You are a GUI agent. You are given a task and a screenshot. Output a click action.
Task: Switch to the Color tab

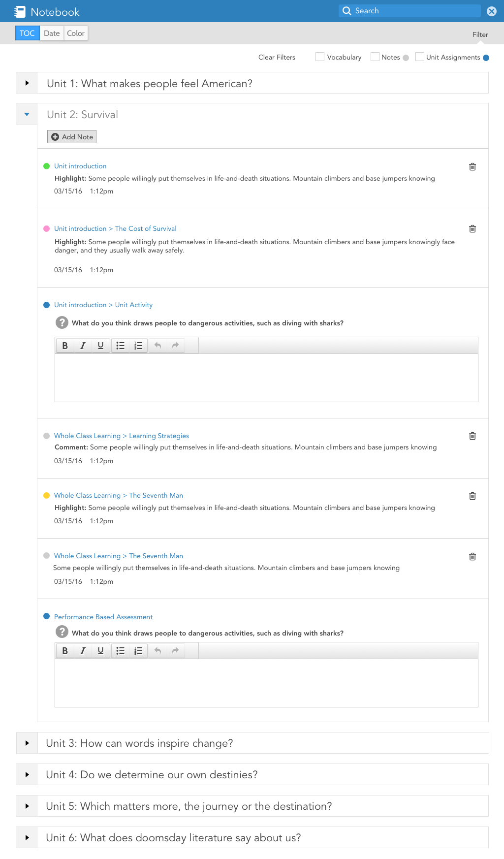76,33
